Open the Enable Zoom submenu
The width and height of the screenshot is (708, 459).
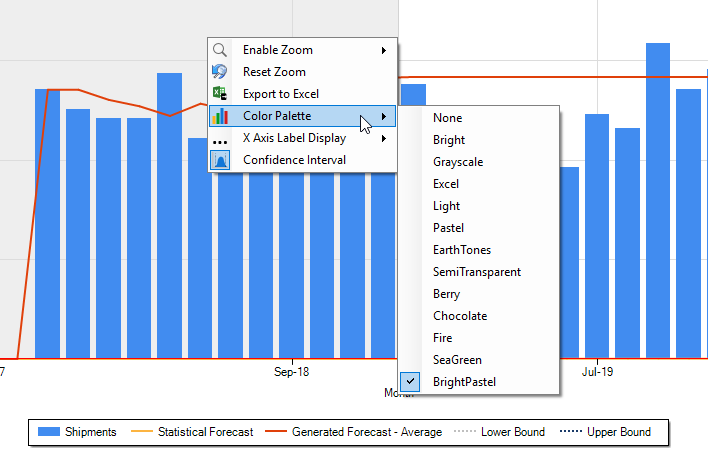(302, 50)
